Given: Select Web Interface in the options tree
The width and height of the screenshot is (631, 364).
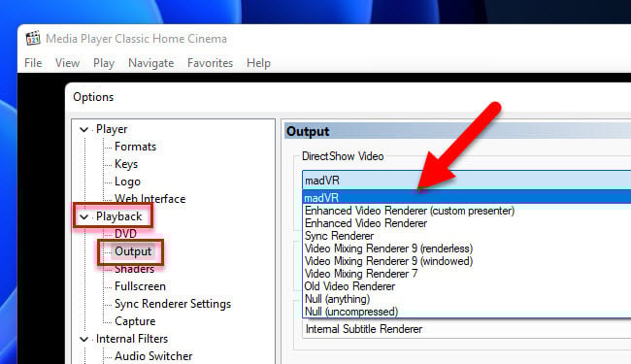Looking at the screenshot, I should (x=149, y=199).
